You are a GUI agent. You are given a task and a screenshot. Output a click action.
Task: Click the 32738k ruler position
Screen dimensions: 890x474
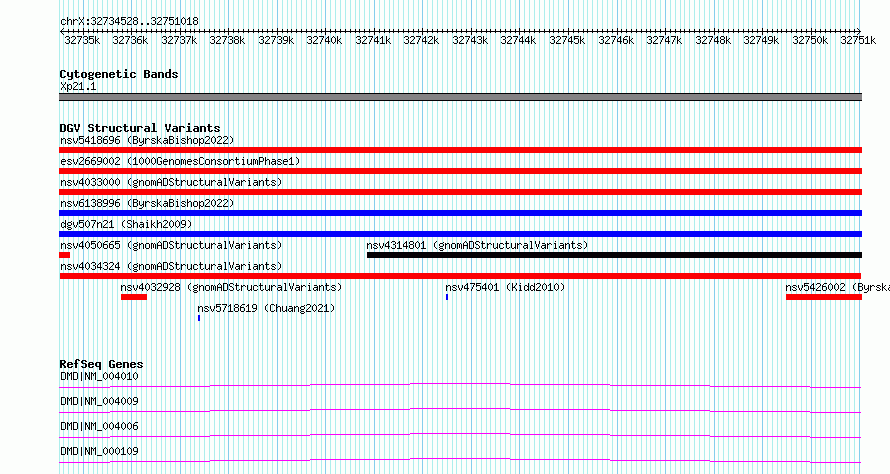coord(227,40)
